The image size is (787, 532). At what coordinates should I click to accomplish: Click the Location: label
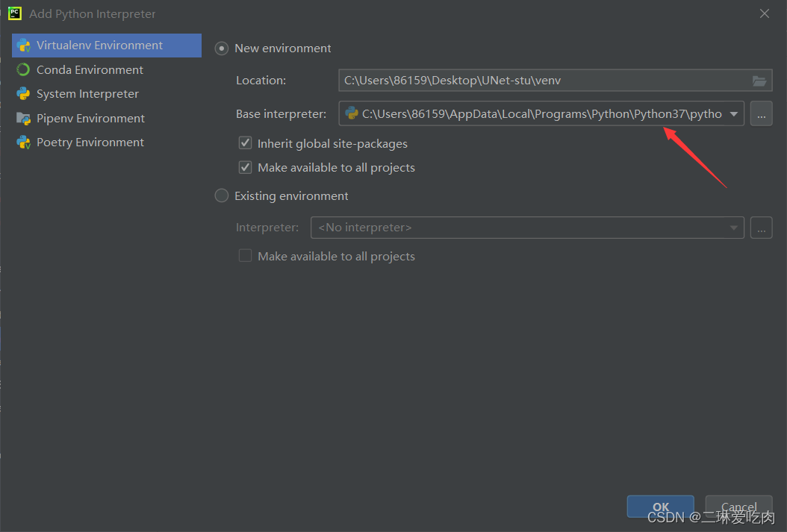[x=261, y=81]
